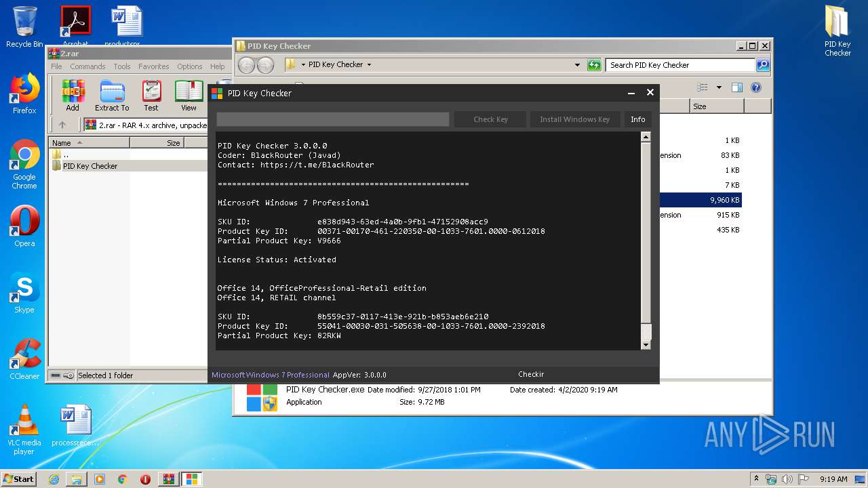Open Firefox desktop shortcut

click(24, 94)
